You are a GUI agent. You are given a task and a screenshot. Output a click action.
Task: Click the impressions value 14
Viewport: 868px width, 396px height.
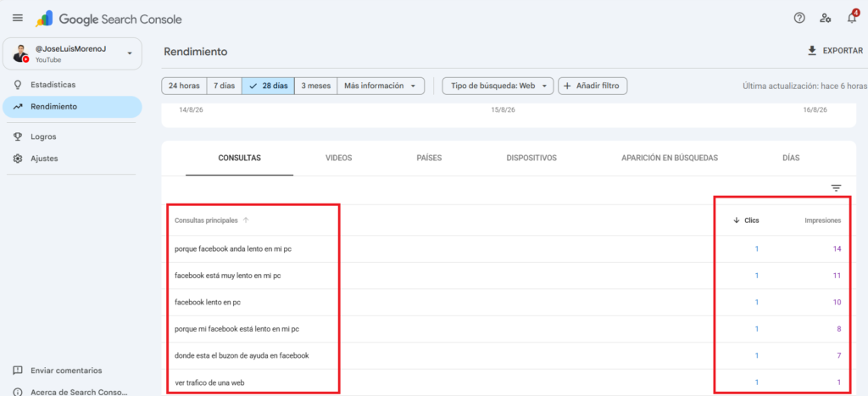837,249
